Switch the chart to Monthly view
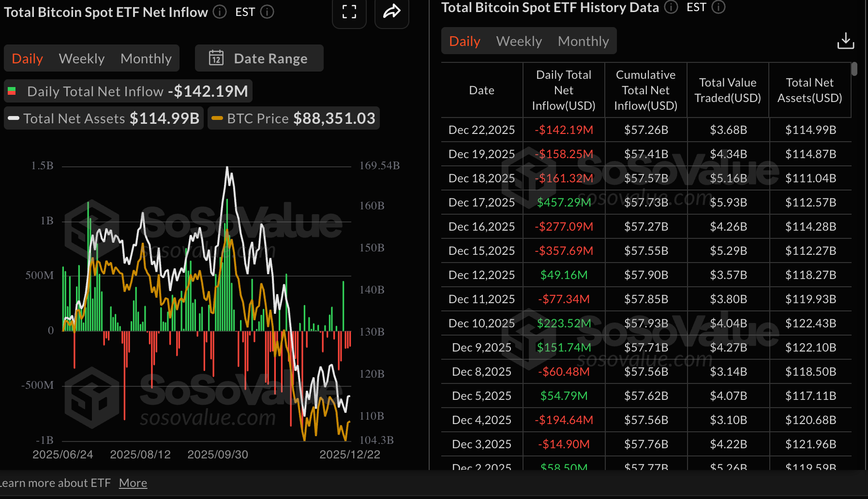This screenshot has height=499, width=868. pyautogui.click(x=146, y=58)
